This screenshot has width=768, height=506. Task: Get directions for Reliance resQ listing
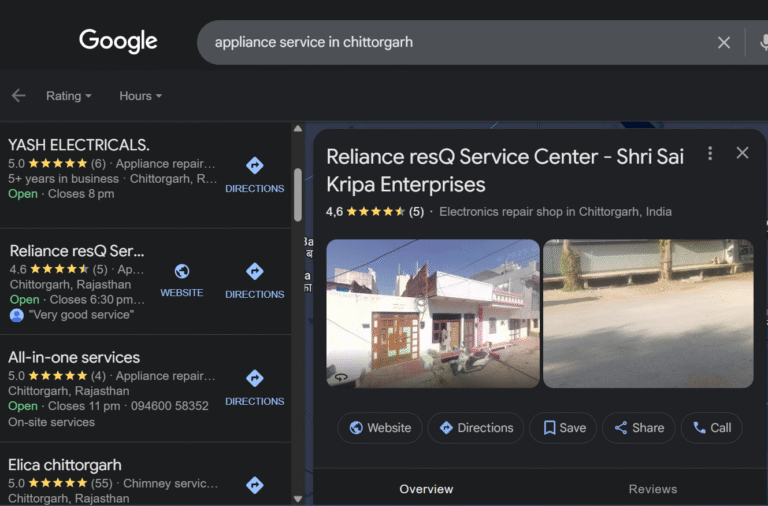[x=254, y=280]
